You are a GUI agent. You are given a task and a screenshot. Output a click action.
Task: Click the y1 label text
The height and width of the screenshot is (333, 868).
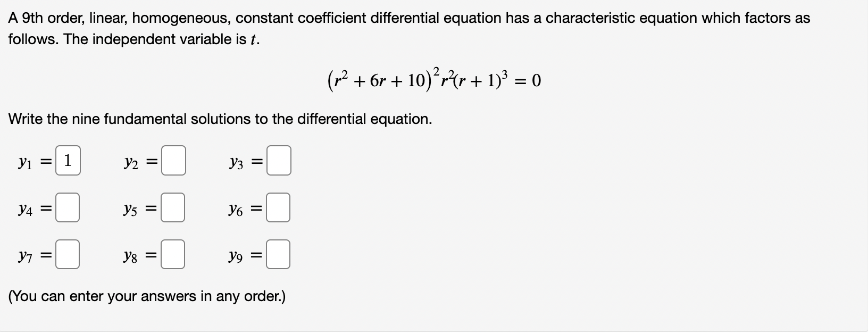coord(25,161)
